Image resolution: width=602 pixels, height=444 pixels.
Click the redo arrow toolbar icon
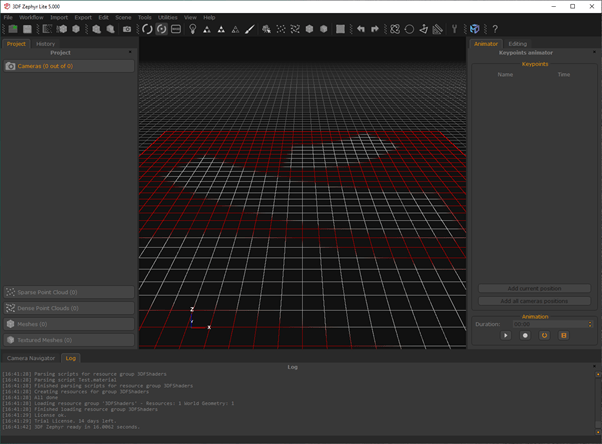(x=375, y=29)
